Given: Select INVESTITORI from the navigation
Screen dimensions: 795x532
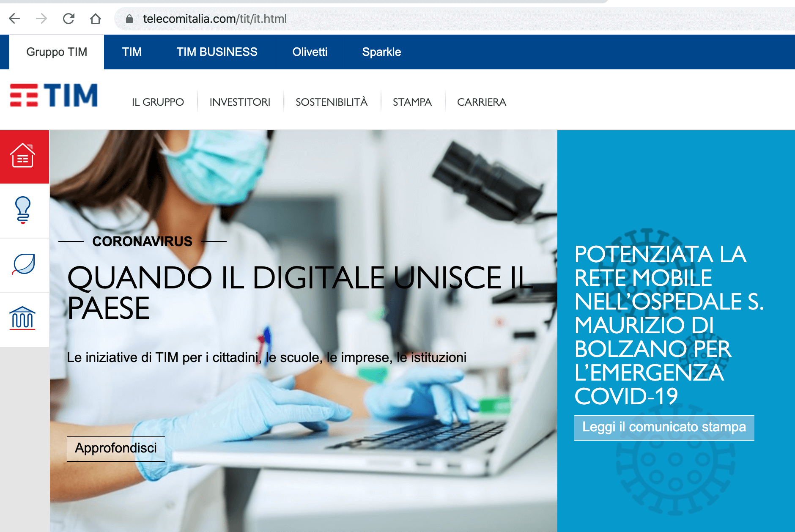Looking at the screenshot, I should point(240,101).
